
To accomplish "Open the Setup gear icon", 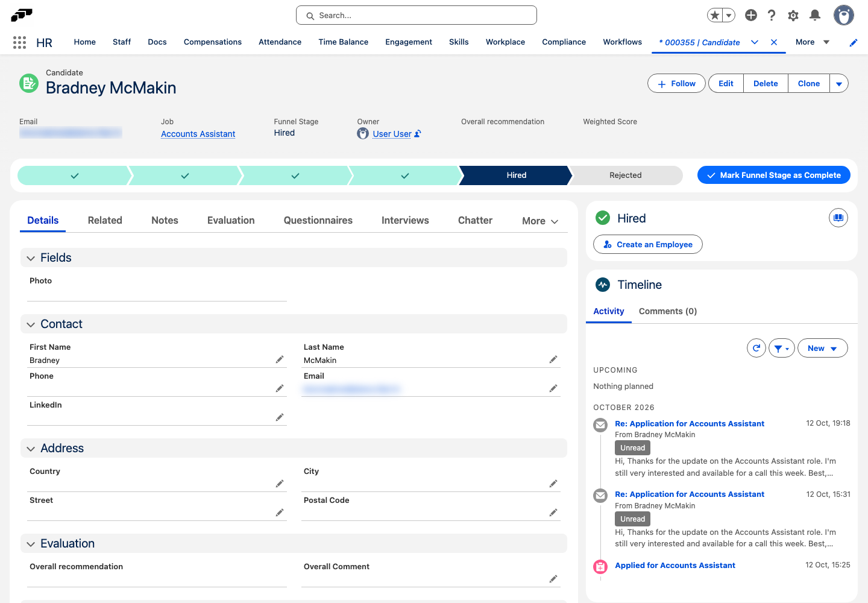I will coord(793,15).
